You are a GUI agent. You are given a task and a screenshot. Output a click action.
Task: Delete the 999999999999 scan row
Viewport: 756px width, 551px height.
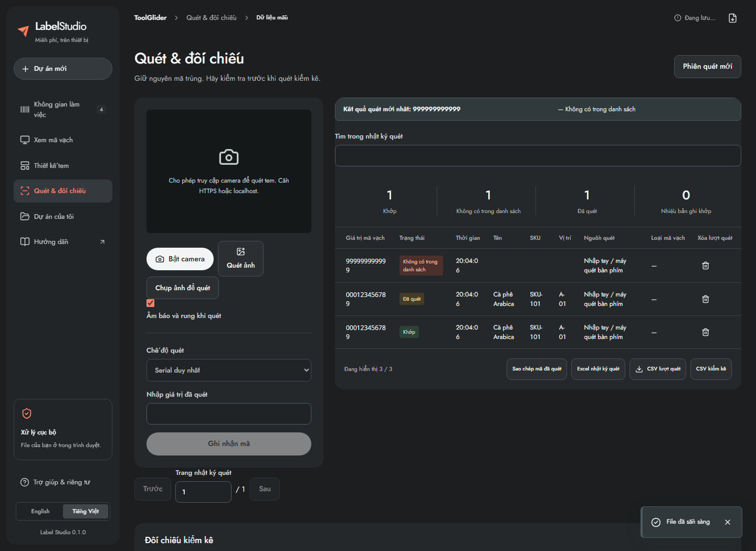point(706,266)
